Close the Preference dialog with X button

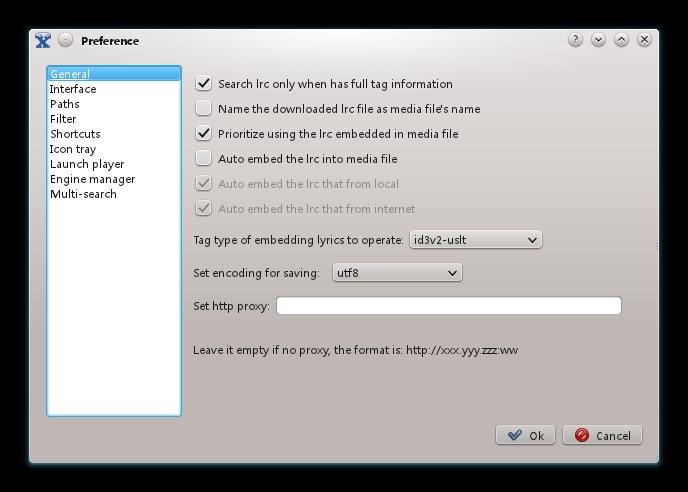tap(644, 40)
